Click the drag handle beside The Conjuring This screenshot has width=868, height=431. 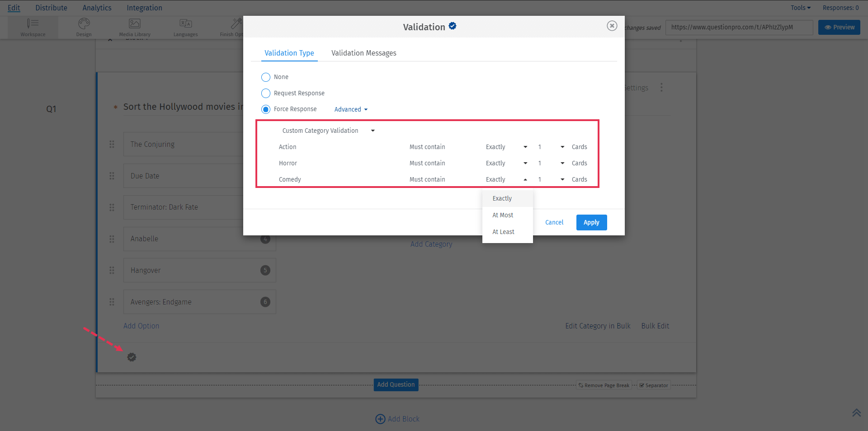coord(112,144)
